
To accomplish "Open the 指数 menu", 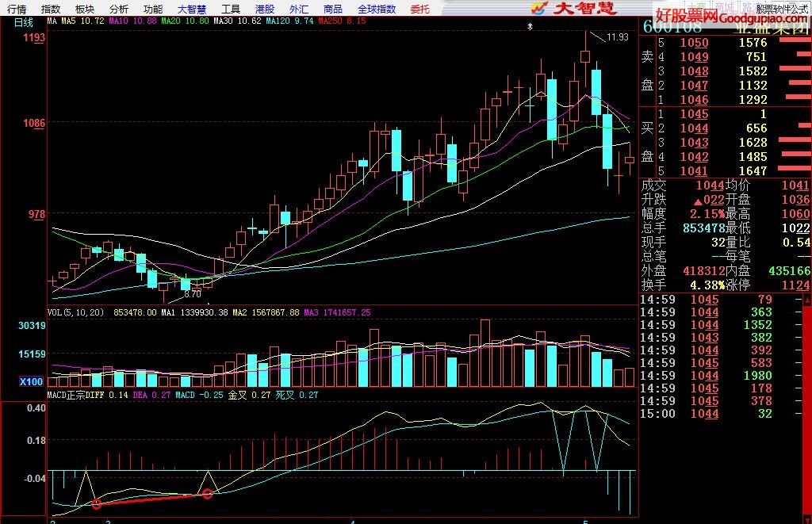I will click(51, 9).
